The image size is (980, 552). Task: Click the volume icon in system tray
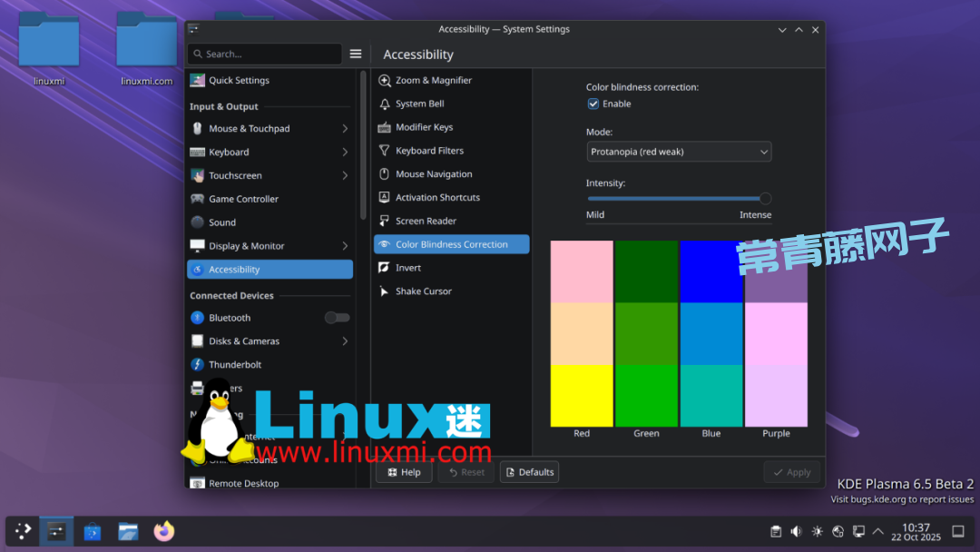pos(796,532)
